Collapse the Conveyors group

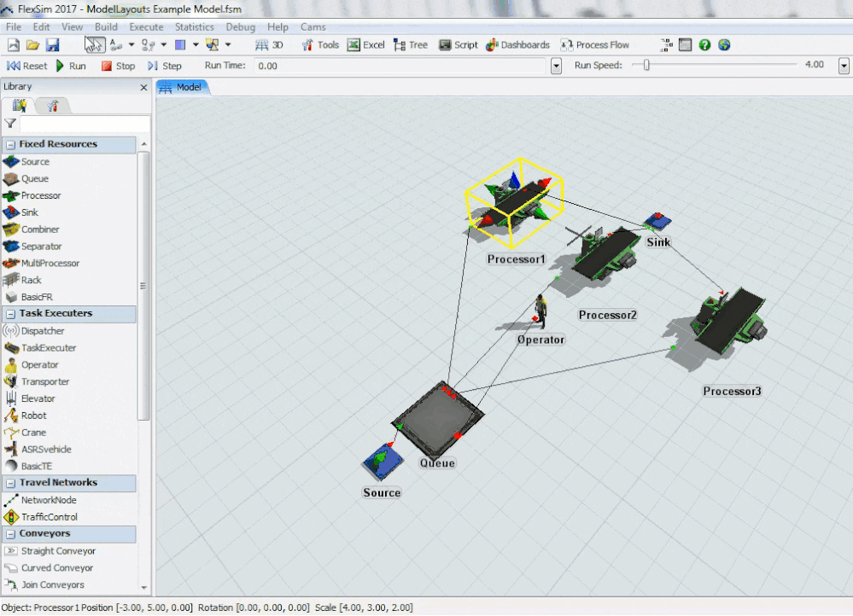[x=10, y=534]
